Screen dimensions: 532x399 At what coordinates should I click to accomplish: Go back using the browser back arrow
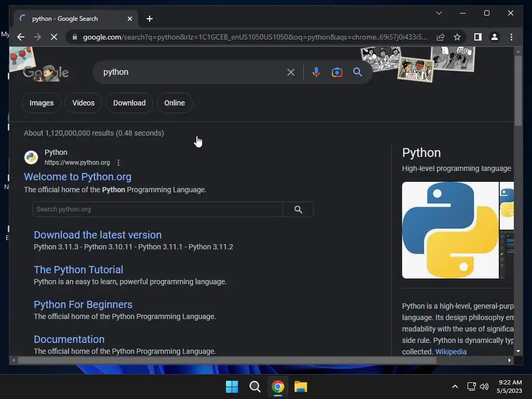[21, 37]
